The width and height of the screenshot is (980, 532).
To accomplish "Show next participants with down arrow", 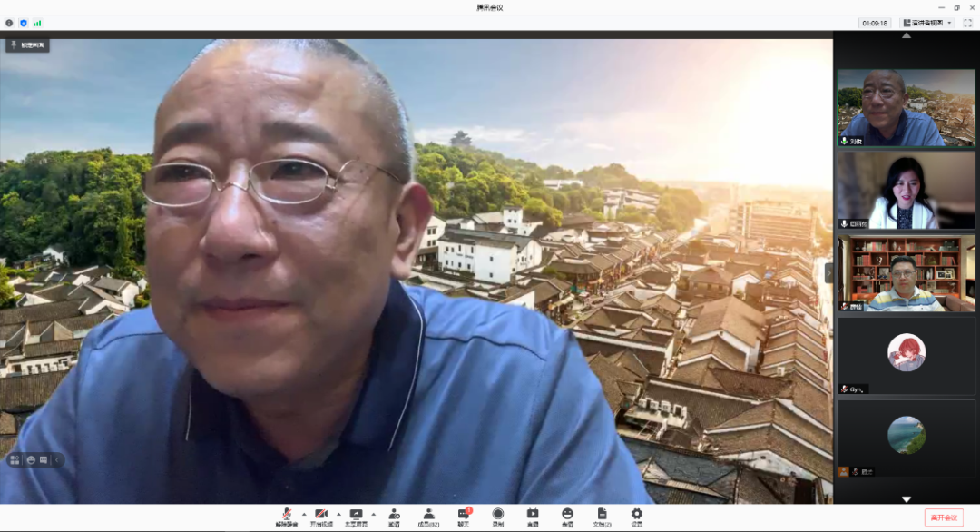I will point(906,499).
